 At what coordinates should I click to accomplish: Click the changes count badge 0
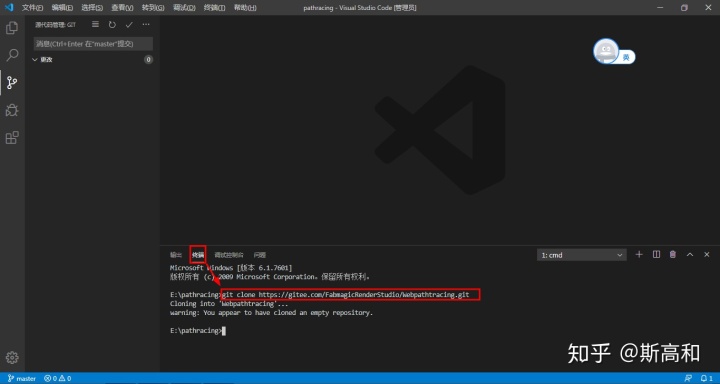coord(148,60)
